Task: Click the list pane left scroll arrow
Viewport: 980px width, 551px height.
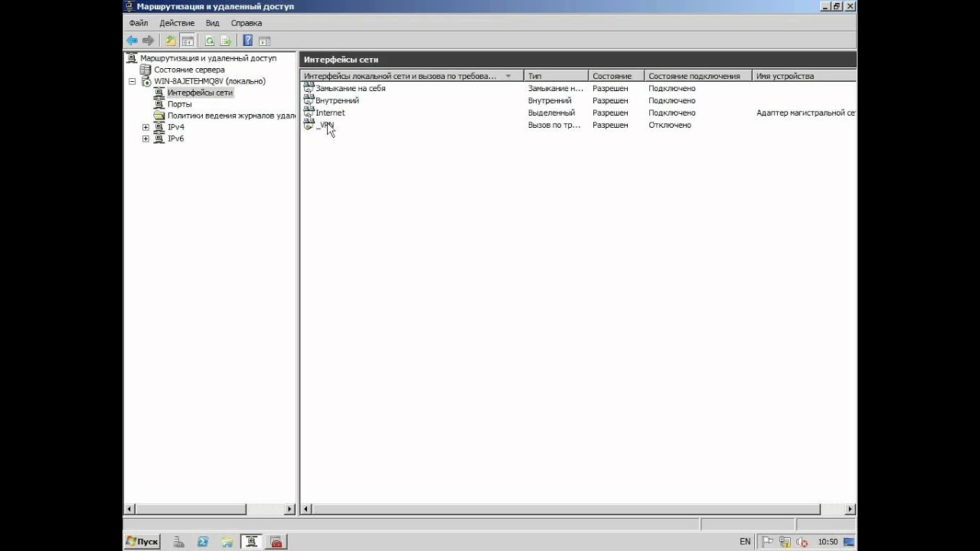Action: pyautogui.click(x=306, y=509)
